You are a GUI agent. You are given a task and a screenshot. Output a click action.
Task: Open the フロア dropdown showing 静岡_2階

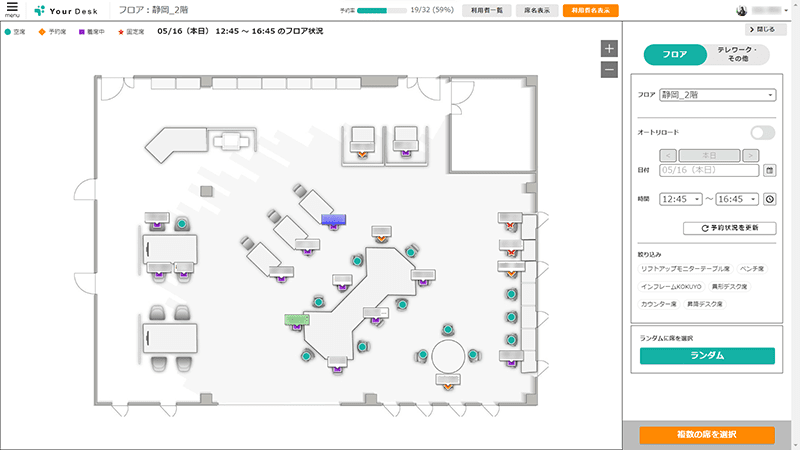point(717,95)
